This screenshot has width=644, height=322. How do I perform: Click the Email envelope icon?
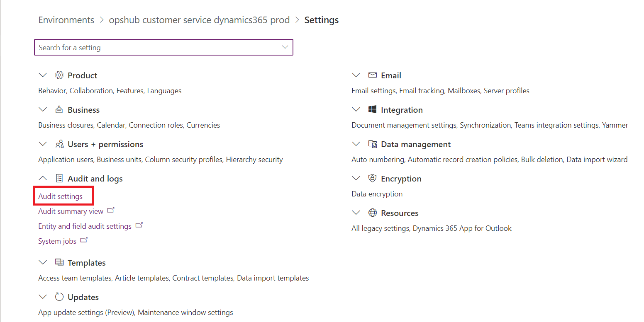373,75
